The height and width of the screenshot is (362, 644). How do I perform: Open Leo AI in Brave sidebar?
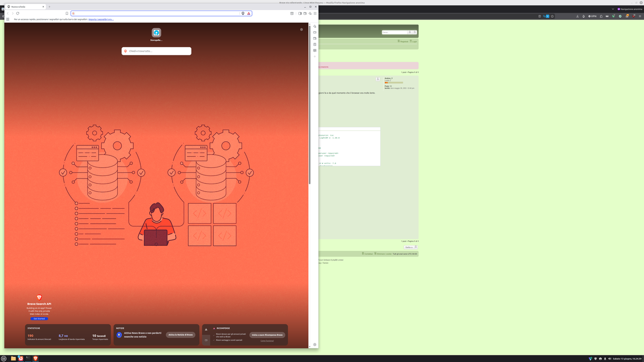[315, 26]
